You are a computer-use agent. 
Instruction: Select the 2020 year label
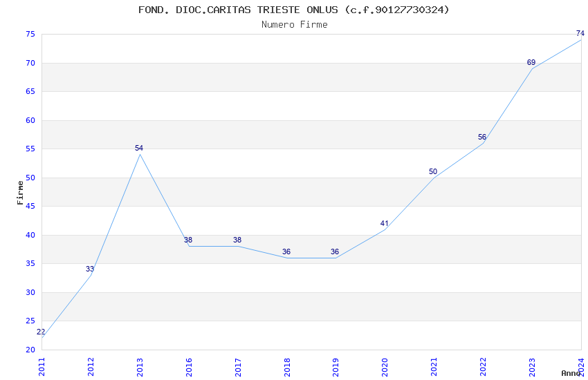point(385,367)
